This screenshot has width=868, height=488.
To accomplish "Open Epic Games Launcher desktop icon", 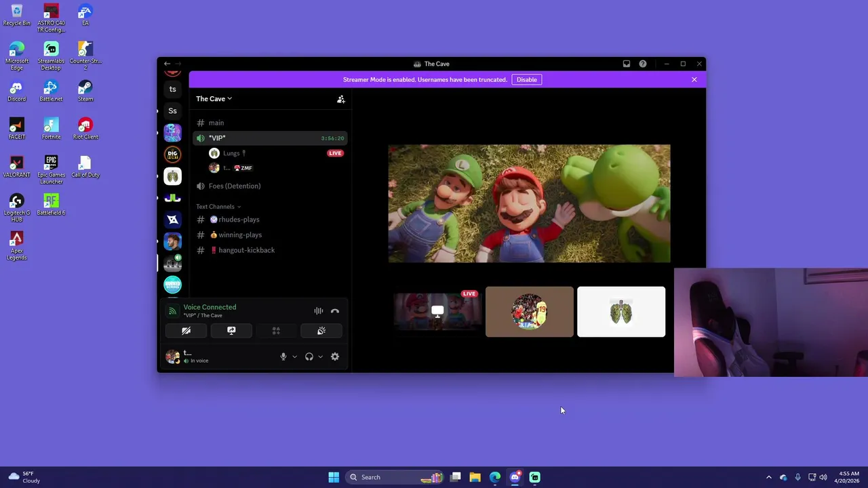I will point(51,170).
